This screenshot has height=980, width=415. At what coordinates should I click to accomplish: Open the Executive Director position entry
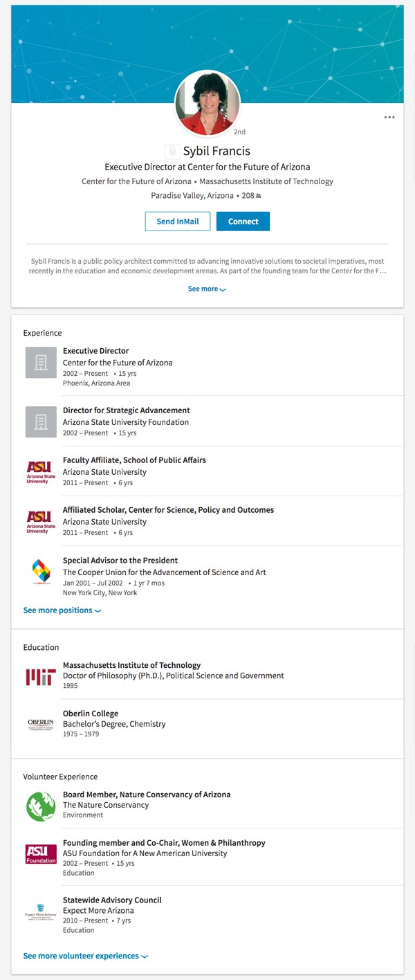(x=95, y=351)
